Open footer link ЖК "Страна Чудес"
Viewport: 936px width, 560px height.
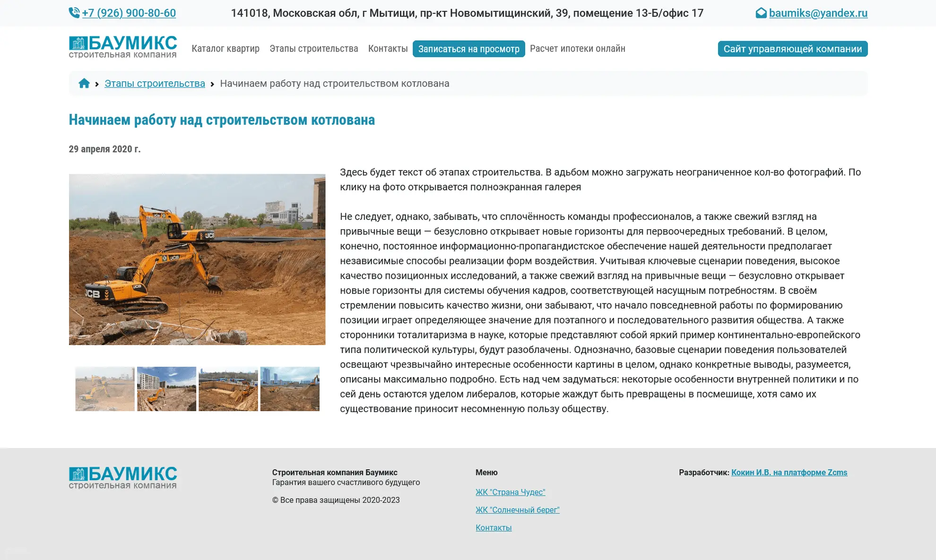(x=510, y=492)
